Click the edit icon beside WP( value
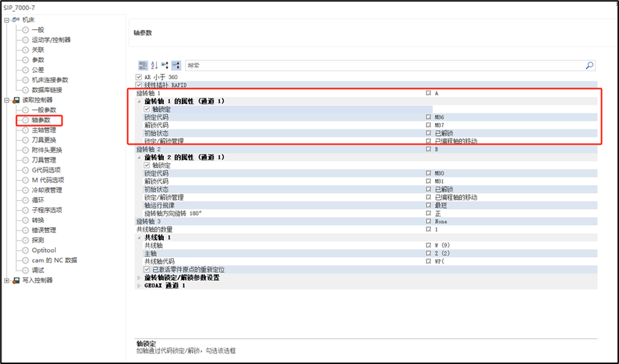This screenshot has height=364, width=619. tap(428, 261)
